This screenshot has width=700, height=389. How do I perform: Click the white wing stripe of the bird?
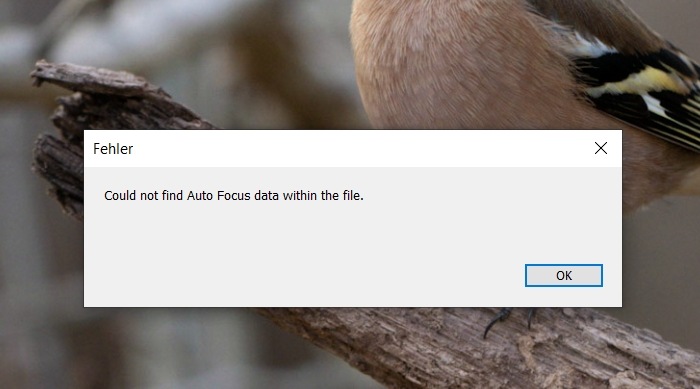pyautogui.click(x=587, y=47)
